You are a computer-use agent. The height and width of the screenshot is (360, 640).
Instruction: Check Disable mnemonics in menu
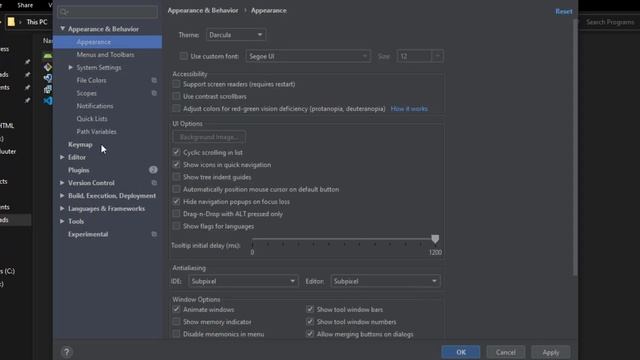click(x=176, y=334)
